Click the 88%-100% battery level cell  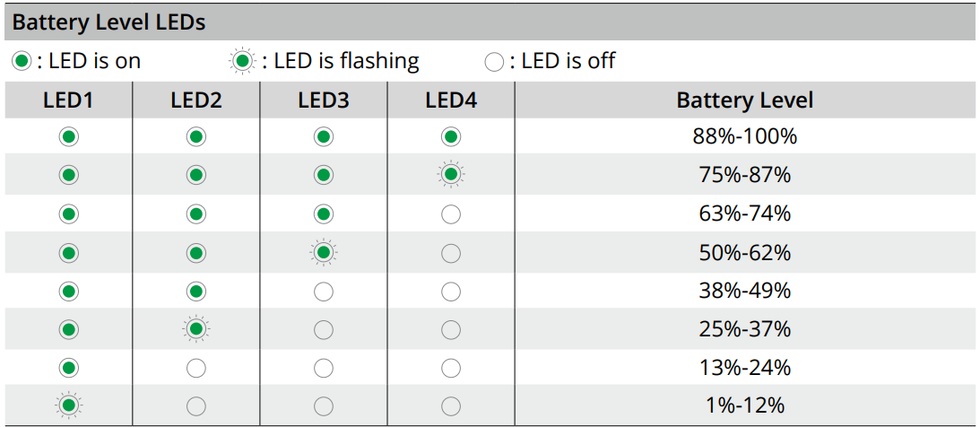pyautogui.click(x=744, y=137)
